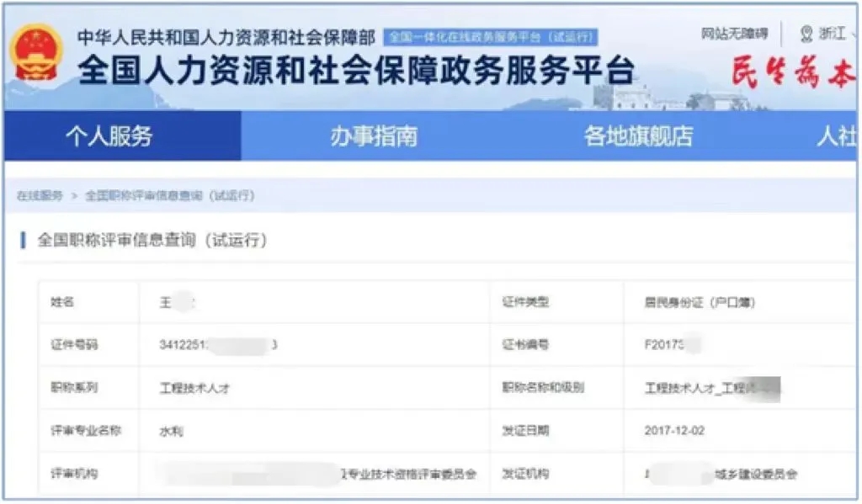Click the 姓名 label cell
The image size is (862, 504).
[x=88, y=302]
